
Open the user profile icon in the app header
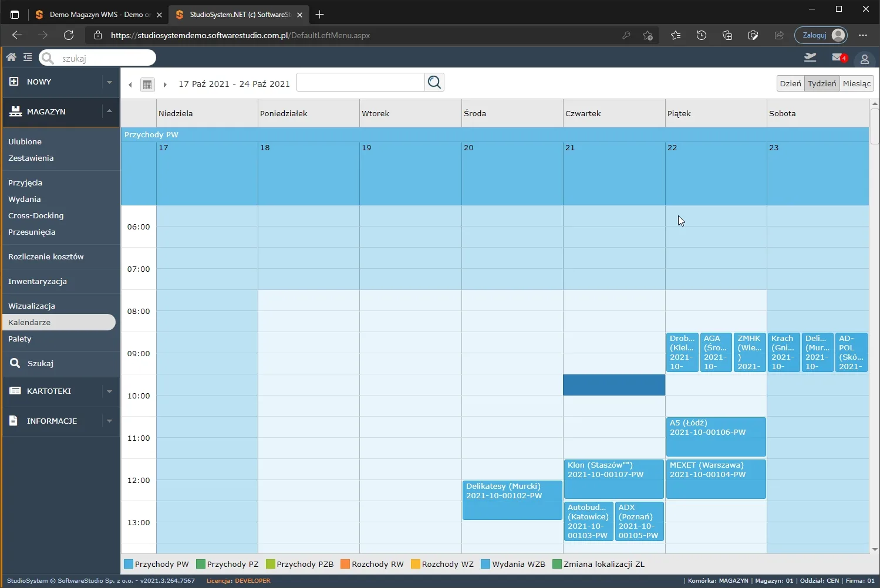(x=865, y=59)
